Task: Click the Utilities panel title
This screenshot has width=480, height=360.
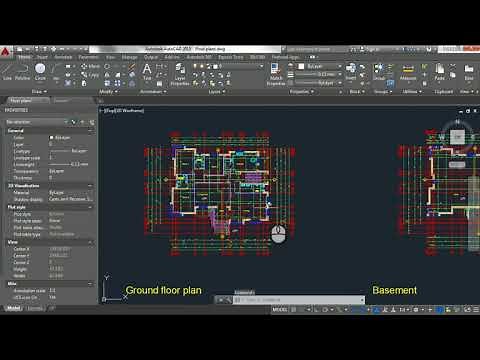Action: (412, 91)
